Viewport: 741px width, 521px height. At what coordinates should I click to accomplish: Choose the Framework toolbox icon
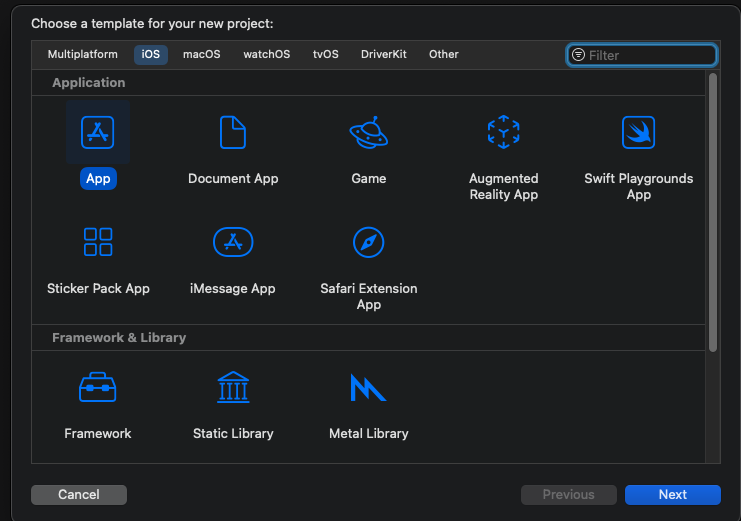98,387
